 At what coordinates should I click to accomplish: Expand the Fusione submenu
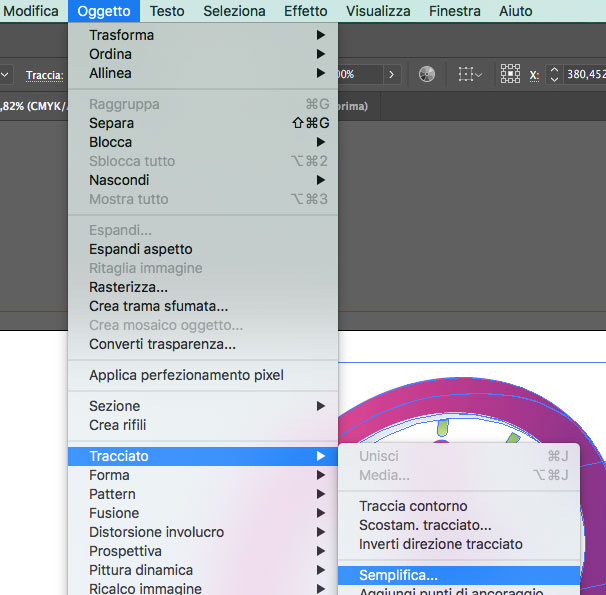click(x=203, y=513)
